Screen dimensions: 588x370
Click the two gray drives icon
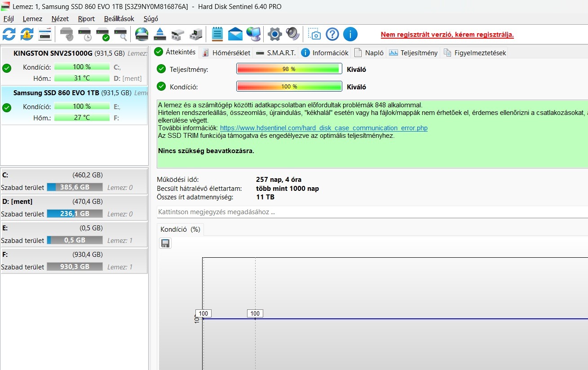pos(178,34)
